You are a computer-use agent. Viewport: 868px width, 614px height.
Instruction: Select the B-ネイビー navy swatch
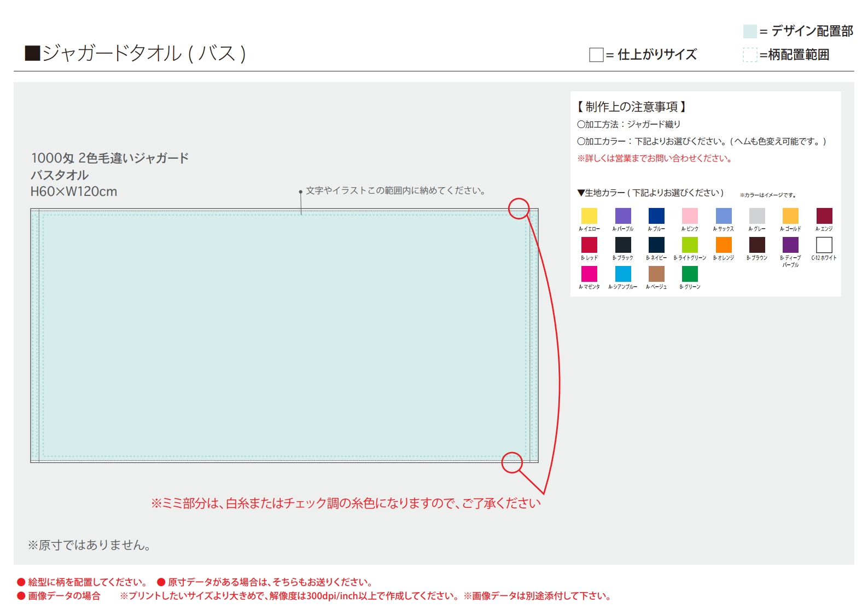click(x=656, y=245)
